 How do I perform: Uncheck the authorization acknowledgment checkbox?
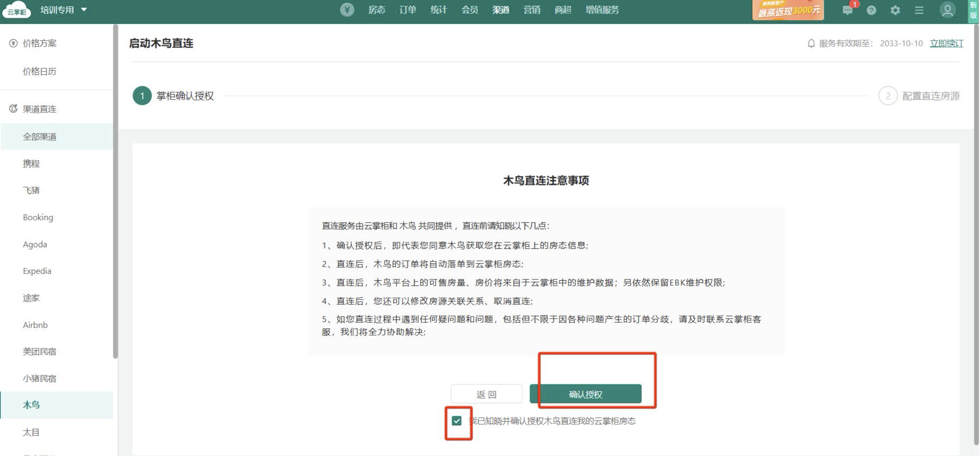click(457, 421)
